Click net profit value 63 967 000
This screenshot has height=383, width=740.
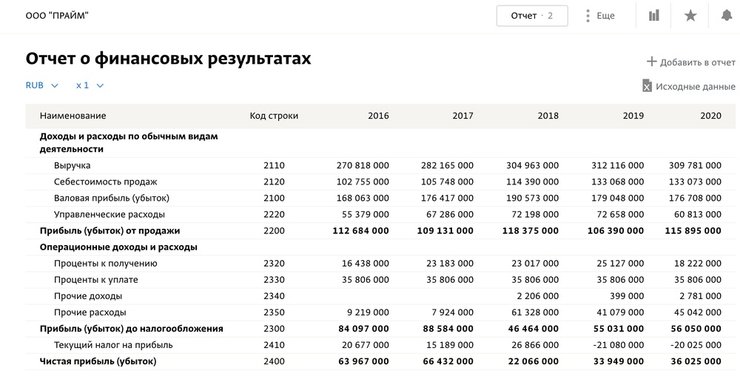(x=364, y=361)
